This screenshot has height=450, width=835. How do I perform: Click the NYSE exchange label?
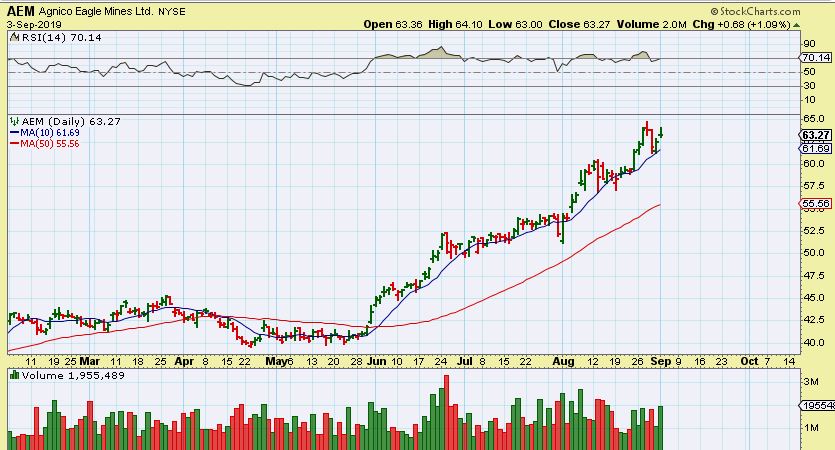tap(171, 12)
